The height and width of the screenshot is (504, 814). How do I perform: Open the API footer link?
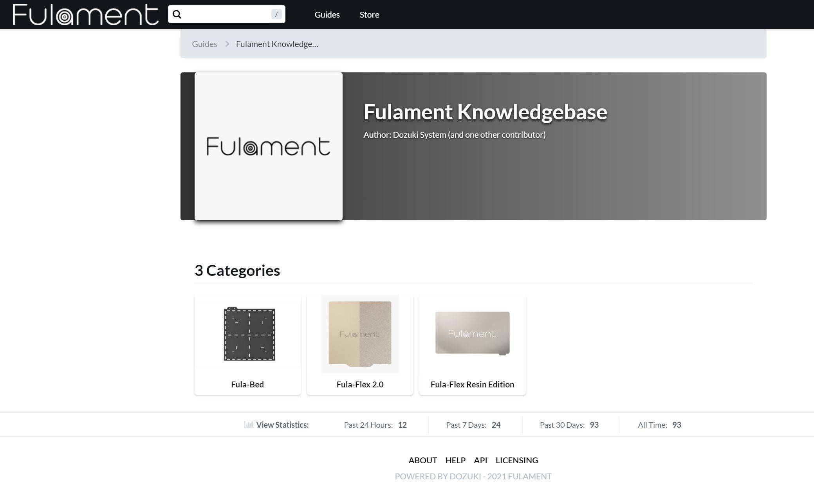click(x=480, y=460)
